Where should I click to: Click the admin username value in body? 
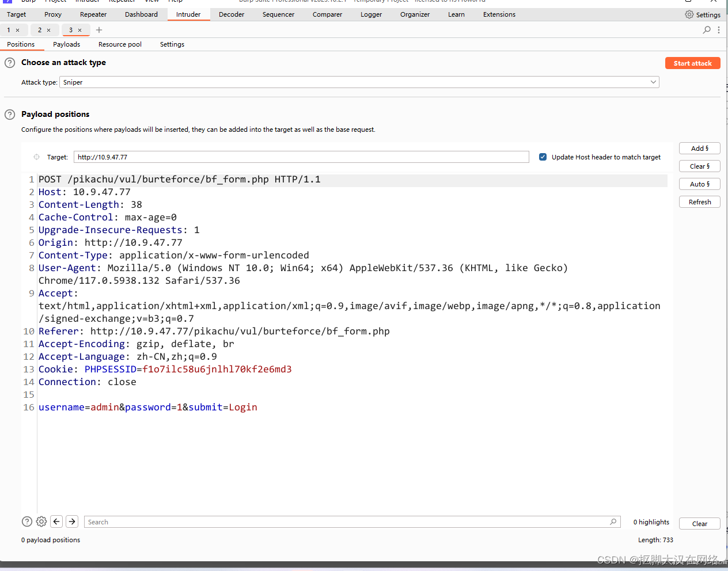tap(105, 408)
